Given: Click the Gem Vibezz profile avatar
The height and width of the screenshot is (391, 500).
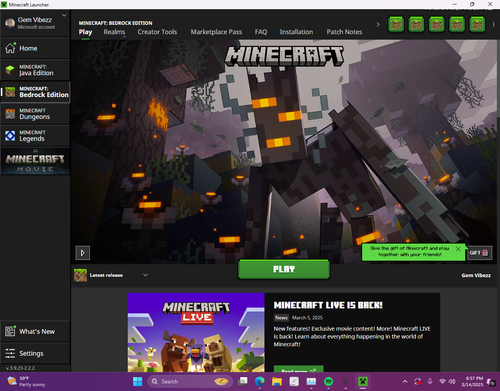Looking at the screenshot, I should (x=10, y=23).
